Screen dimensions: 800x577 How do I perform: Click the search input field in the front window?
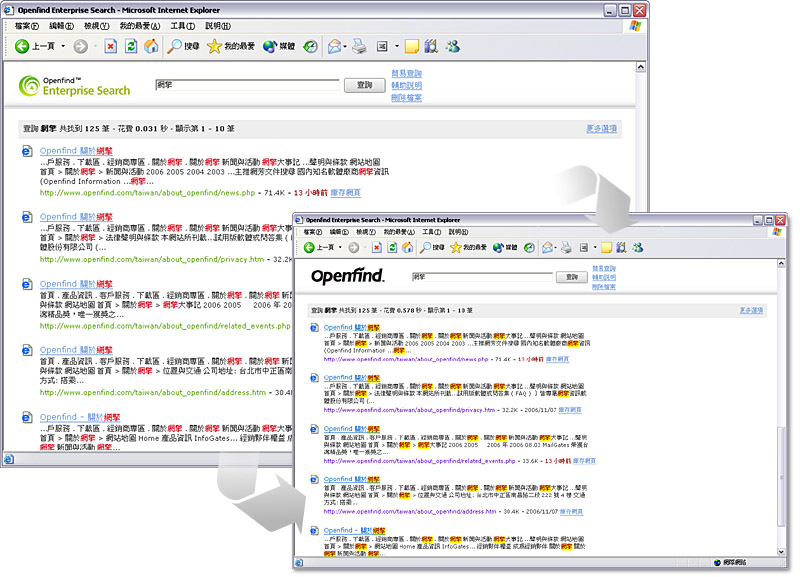(482, 277)
